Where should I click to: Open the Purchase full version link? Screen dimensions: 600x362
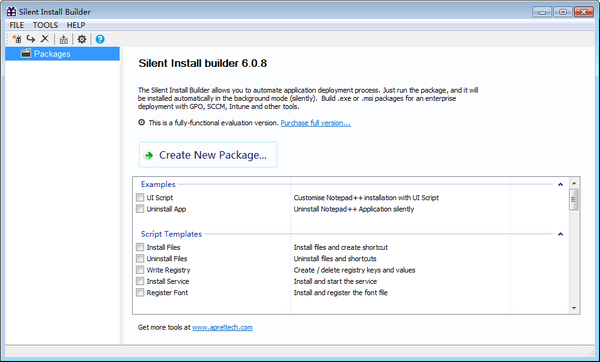pyautogui.click(x=315, y=123)
